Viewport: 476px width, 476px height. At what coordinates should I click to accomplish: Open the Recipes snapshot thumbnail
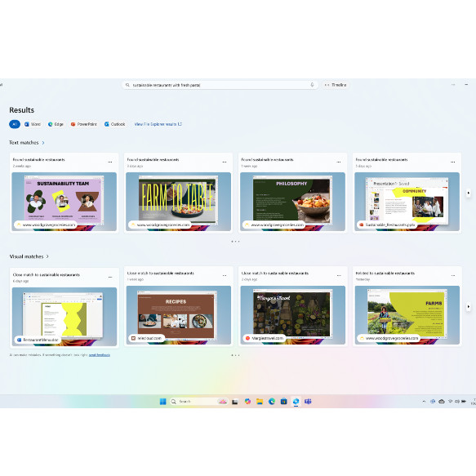(x=179, y=315)
